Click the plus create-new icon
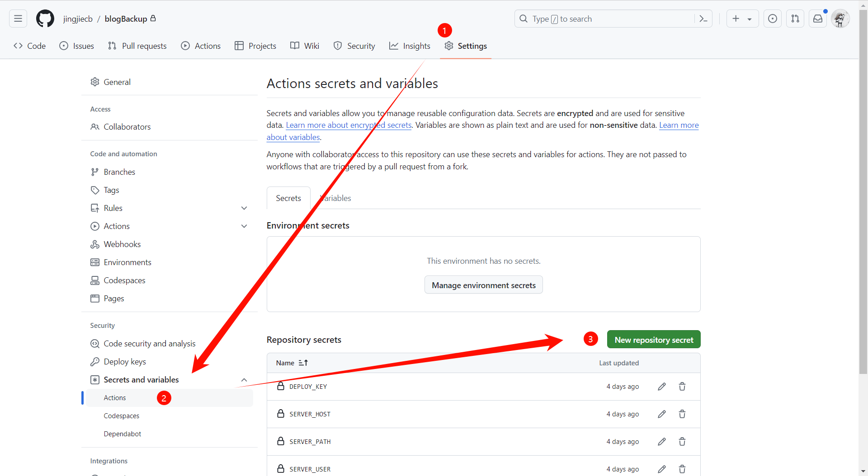The height and width of the screenshot is (476, 868). click(736, 19)
